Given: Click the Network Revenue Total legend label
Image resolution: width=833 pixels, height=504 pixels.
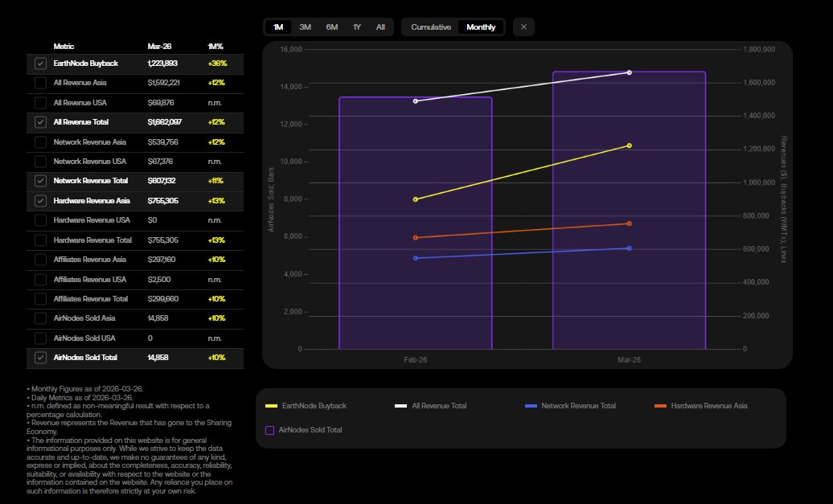Looking at the screenshot, I should click(x=579, y=406).
